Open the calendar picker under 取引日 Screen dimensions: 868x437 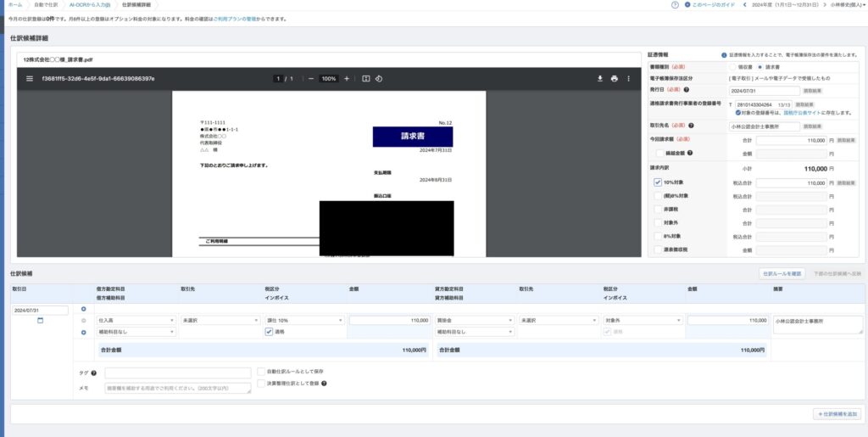coord(39,321)
